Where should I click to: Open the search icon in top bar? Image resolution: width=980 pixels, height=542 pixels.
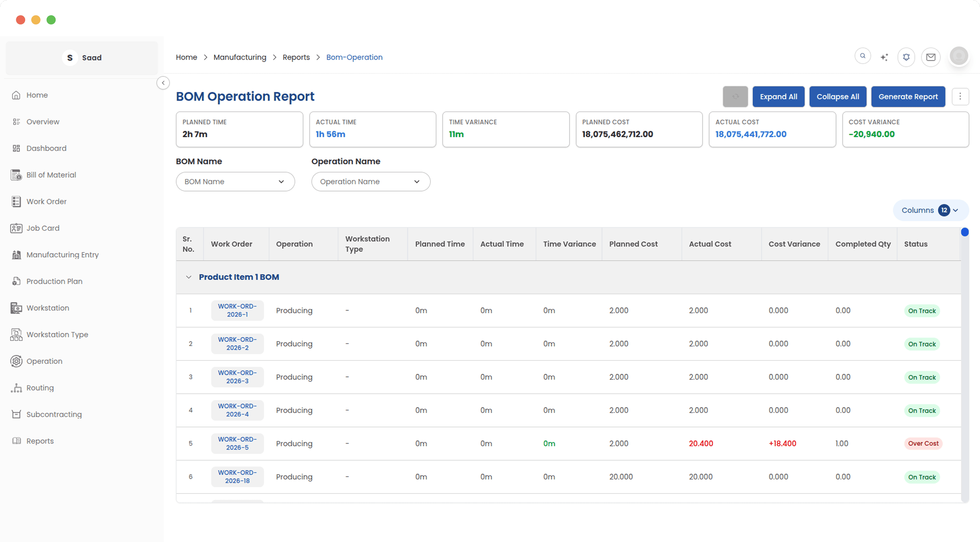(863, 56)
